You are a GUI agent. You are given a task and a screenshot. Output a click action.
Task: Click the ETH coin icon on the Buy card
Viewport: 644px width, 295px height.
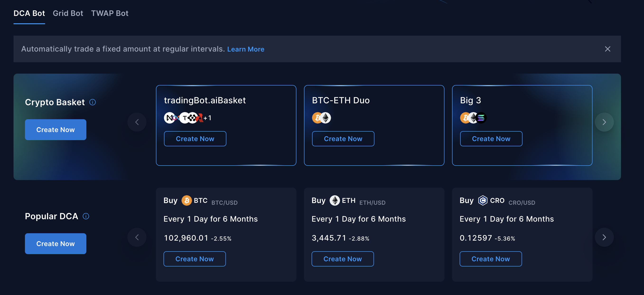(335, 200)
